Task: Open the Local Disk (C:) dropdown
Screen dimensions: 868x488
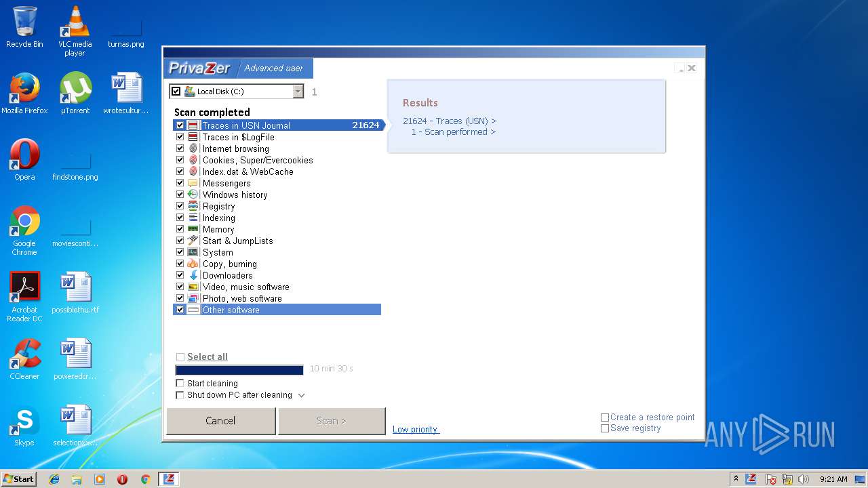Action: (x=298, y=91)
